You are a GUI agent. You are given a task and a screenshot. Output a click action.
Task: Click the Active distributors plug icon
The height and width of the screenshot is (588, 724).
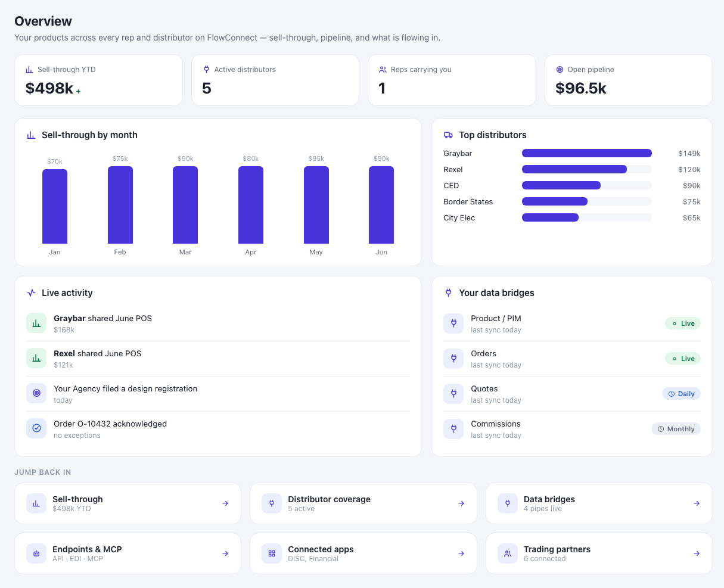[206, 70]
